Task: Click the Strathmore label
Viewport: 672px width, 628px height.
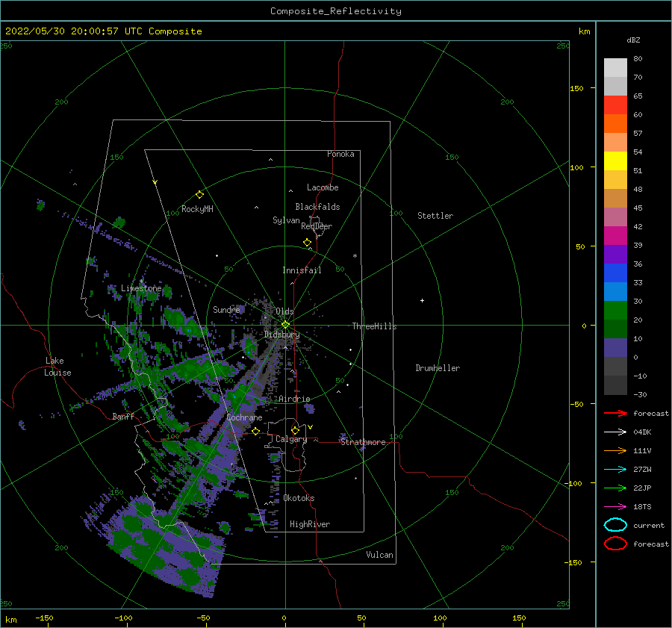Action: tap(363, 442)
